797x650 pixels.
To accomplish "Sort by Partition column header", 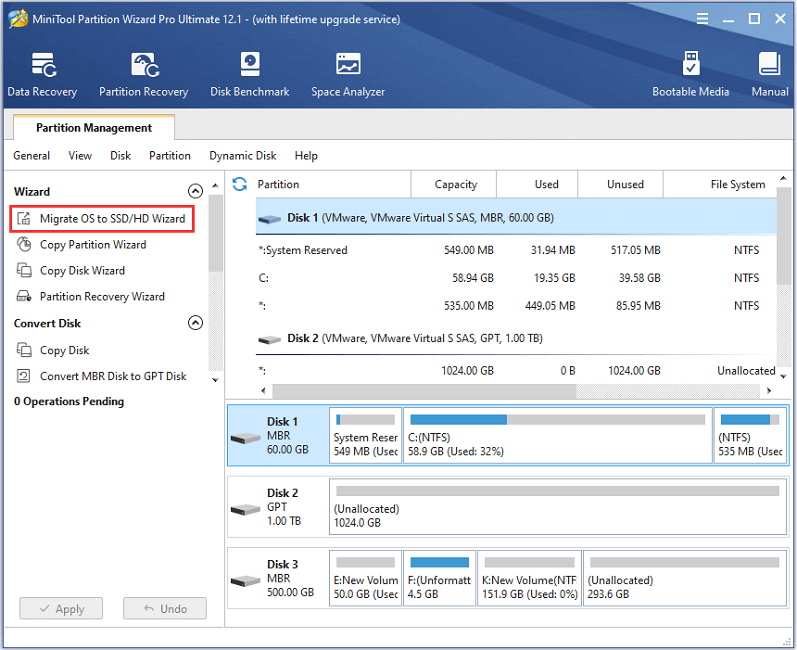I will click(333, 184).
